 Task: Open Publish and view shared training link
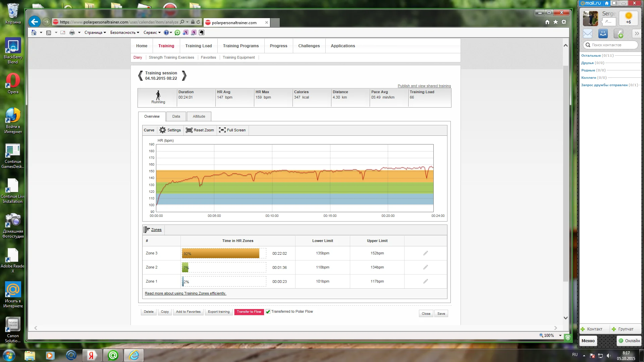(x=424, y=86)
